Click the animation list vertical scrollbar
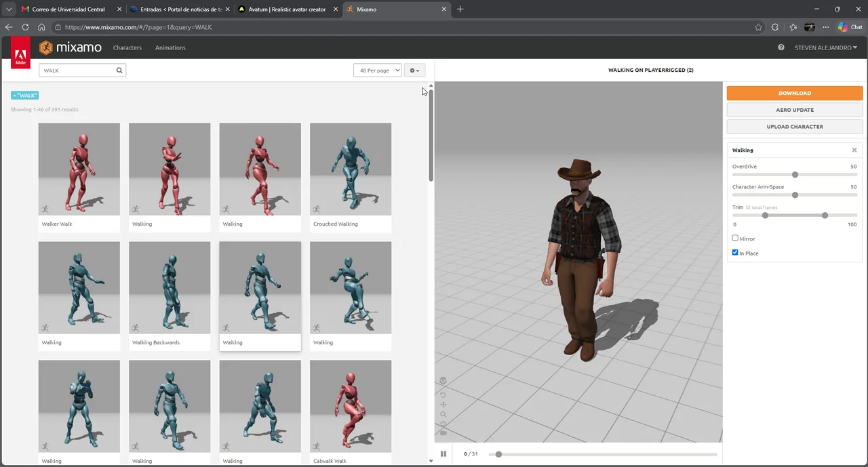The width and height of the screenshot is (868, 467). coord(431,136)
